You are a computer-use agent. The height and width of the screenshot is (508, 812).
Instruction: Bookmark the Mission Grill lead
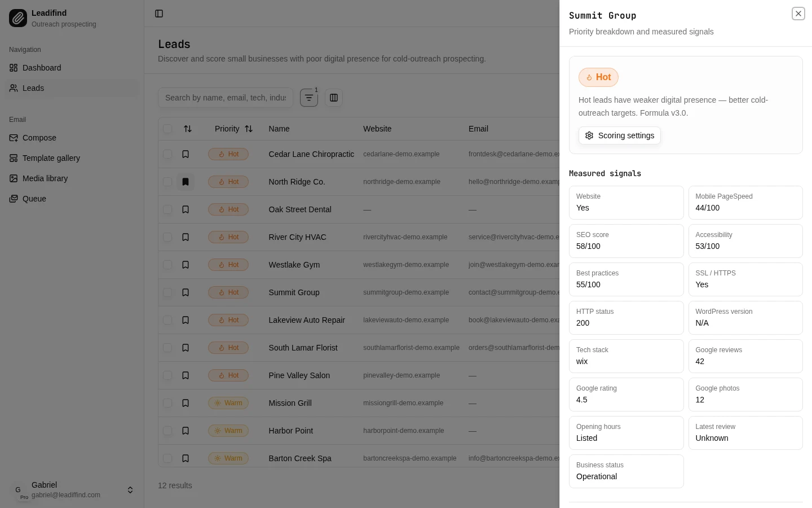(186, 403)
